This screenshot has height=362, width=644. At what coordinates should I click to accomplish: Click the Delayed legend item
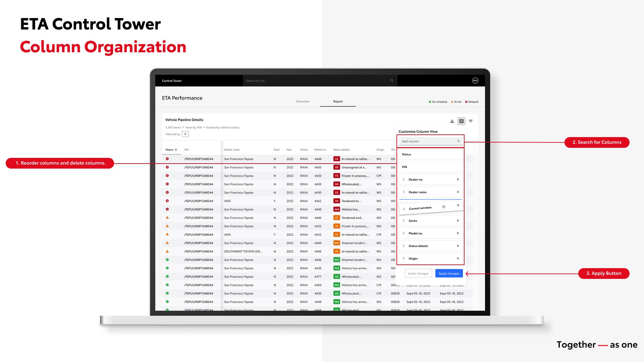(x=472, y=102)
